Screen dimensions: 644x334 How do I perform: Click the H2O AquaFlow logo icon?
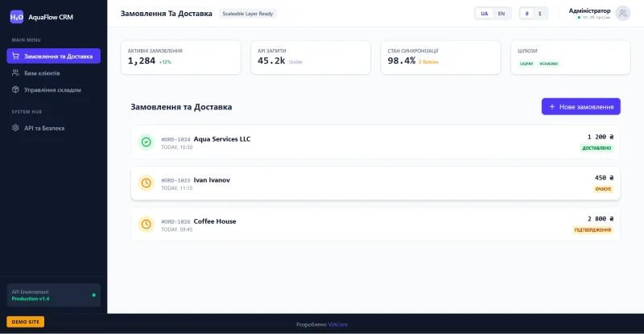(16, 17)
